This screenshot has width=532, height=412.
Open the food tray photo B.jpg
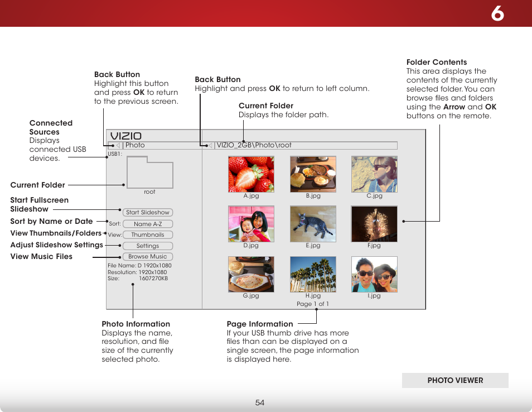tap(313, 174)
